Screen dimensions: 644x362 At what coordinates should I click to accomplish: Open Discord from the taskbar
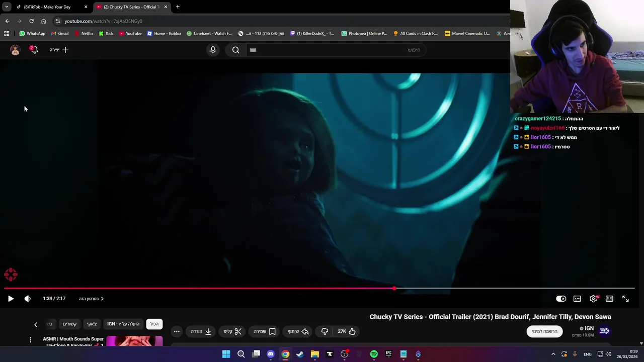click(271, 354)
